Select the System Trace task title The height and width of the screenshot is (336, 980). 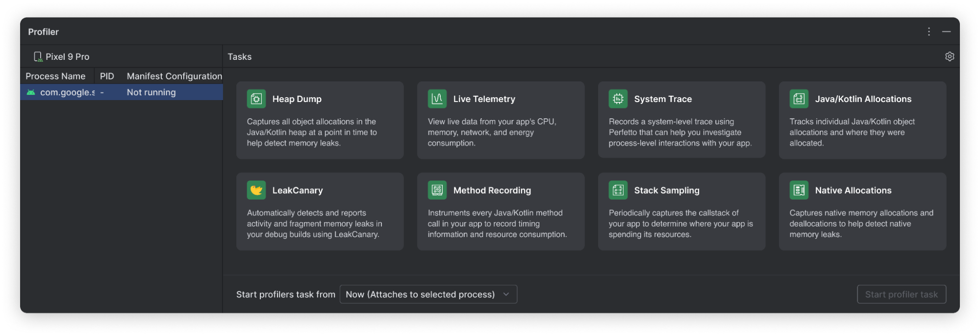pos(663,99)
